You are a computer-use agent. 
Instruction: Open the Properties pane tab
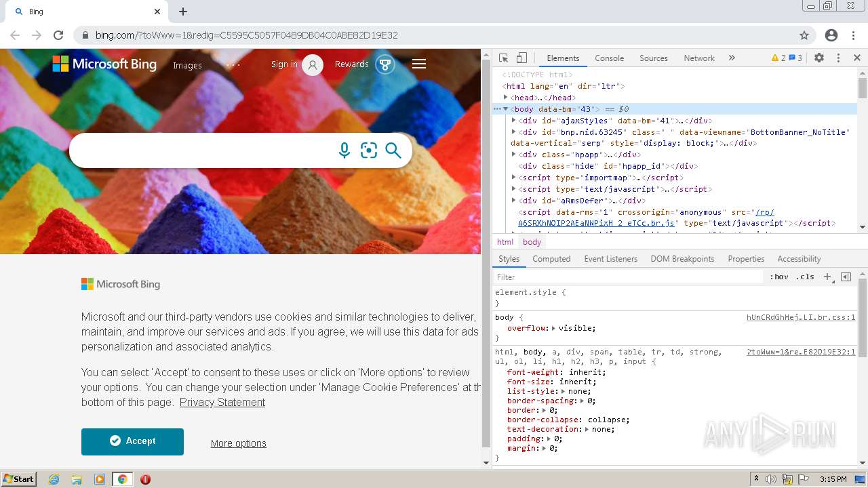tap(746, 259)
